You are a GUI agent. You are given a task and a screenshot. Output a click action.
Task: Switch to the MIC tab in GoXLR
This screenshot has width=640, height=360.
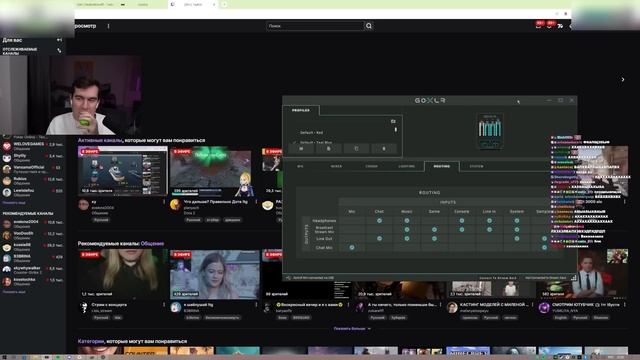pyautogui.click(x=300, y=167)
